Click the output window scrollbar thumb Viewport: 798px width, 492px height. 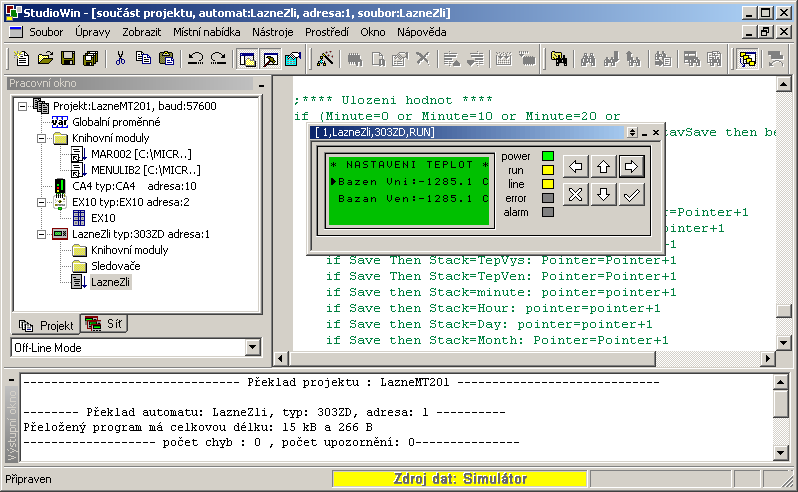[x=781, y=403]
